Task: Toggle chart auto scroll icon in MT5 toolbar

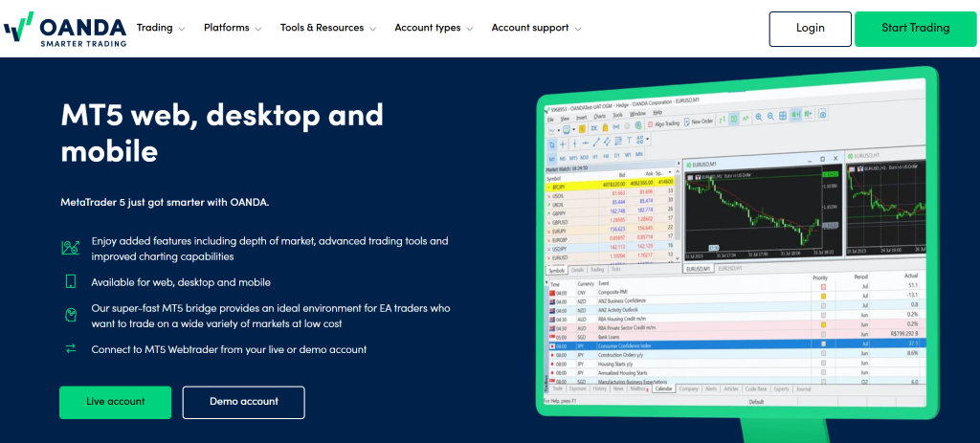Action: [795, 115]
